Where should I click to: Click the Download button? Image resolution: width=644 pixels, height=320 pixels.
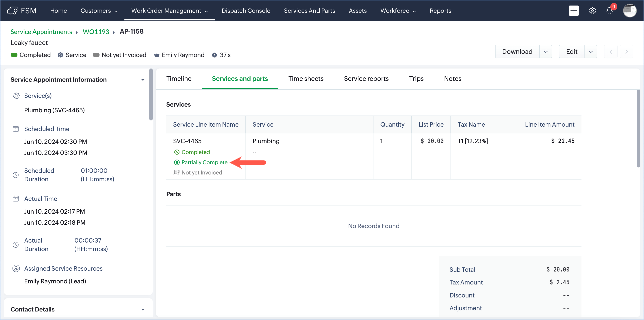pyautogui.click(x=517, y=51)
